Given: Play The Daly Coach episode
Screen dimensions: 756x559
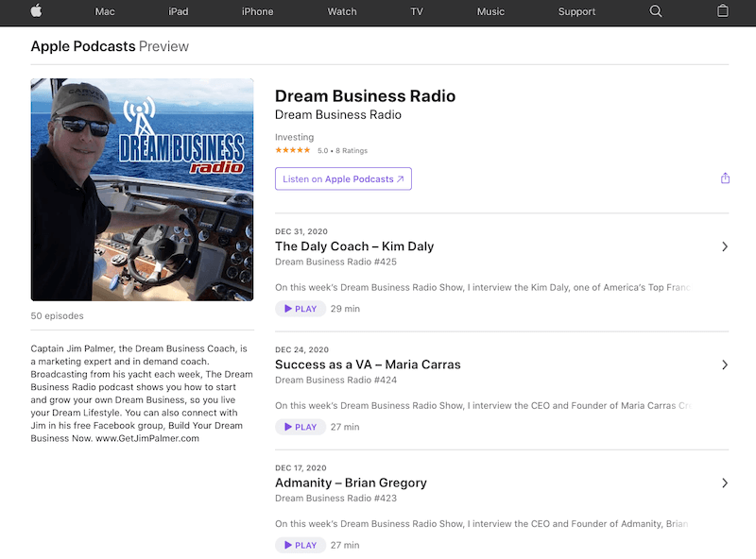Looking at the screenshot, I should pyautogui.click(x=301, y=308).
